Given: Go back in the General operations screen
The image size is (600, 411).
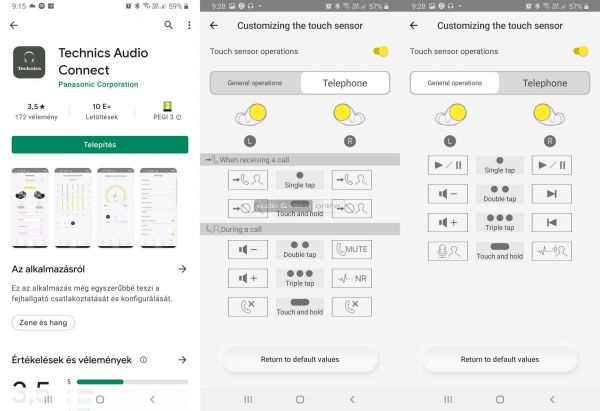Looking at the screenshot, I should 414,26.
